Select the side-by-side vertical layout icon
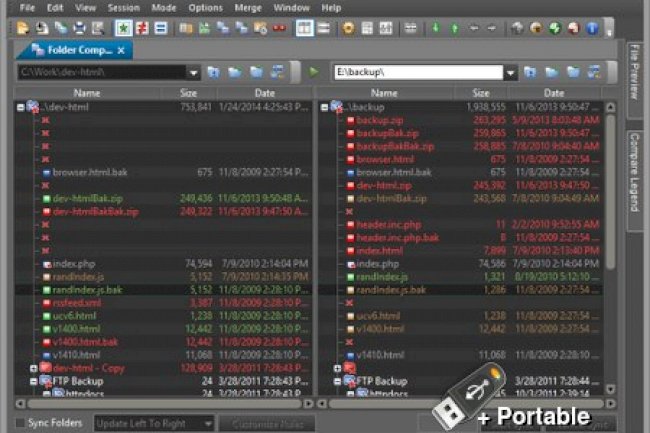Viewport: 650px width, 433px height. 305,28
